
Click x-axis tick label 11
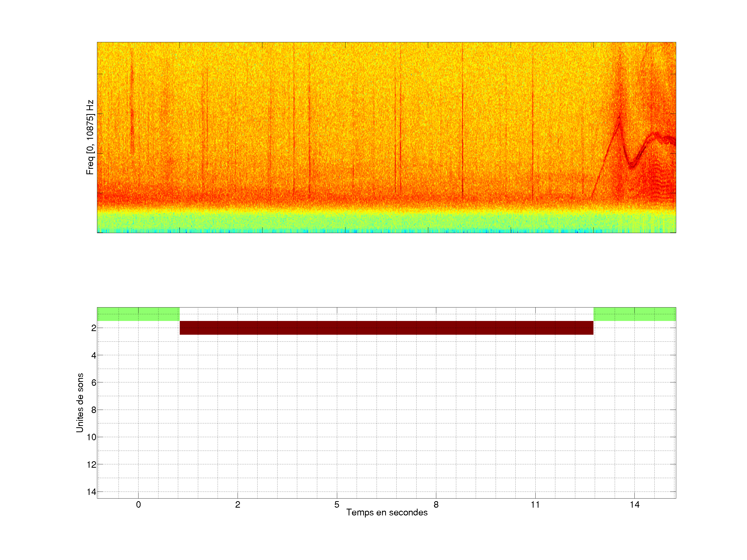tap(535, 505)
